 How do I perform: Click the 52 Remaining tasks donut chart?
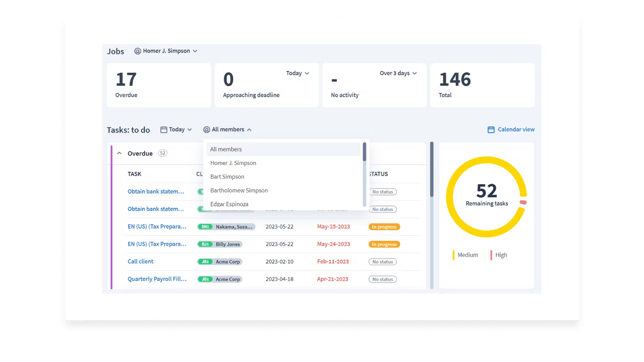coord(486,197)
